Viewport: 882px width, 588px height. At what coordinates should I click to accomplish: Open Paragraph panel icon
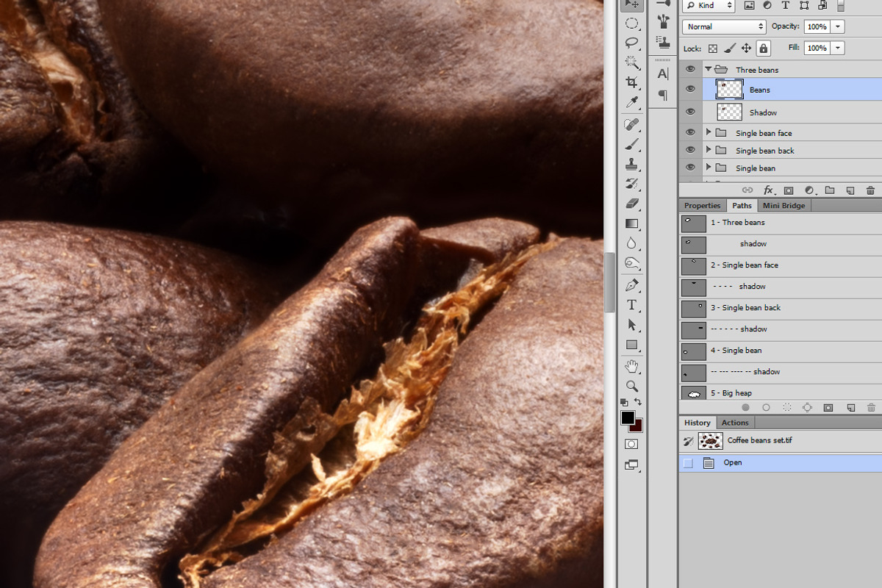[663, 96]
